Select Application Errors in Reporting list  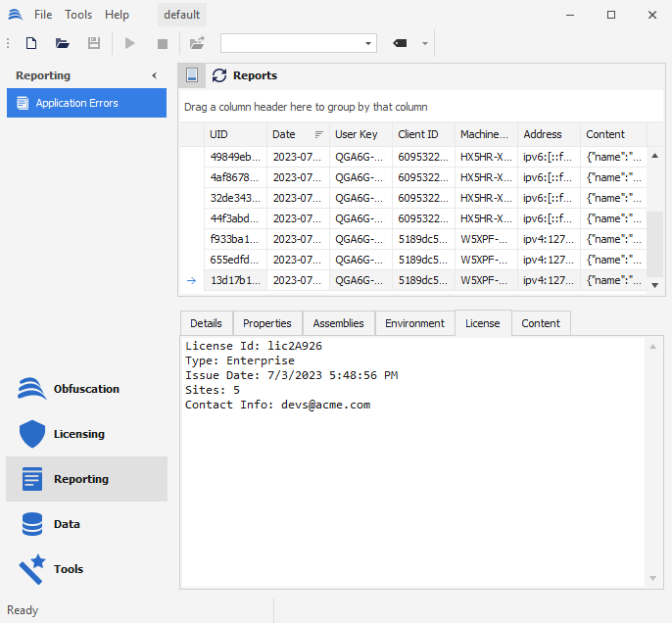point(86,103)
